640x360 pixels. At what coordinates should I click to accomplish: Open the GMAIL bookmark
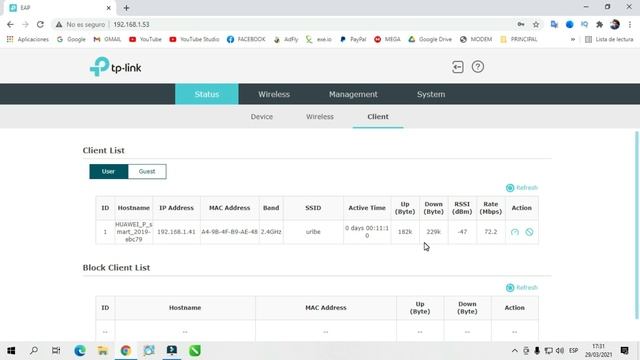pyautogui.click(x=107, y=40)
